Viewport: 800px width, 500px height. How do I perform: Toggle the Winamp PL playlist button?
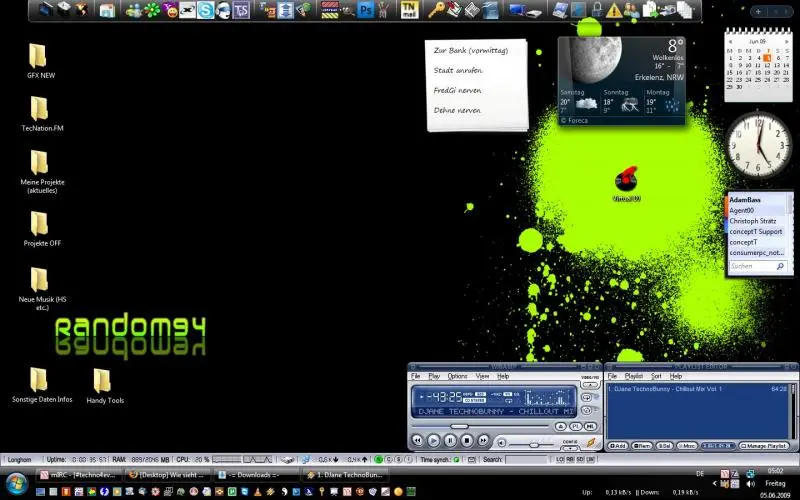click(x=575, y=426)
